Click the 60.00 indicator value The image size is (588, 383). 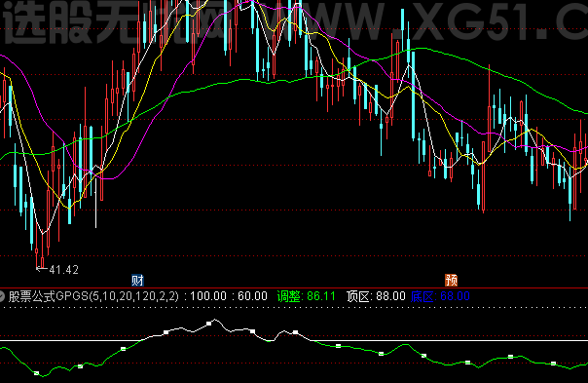[252, 296]
